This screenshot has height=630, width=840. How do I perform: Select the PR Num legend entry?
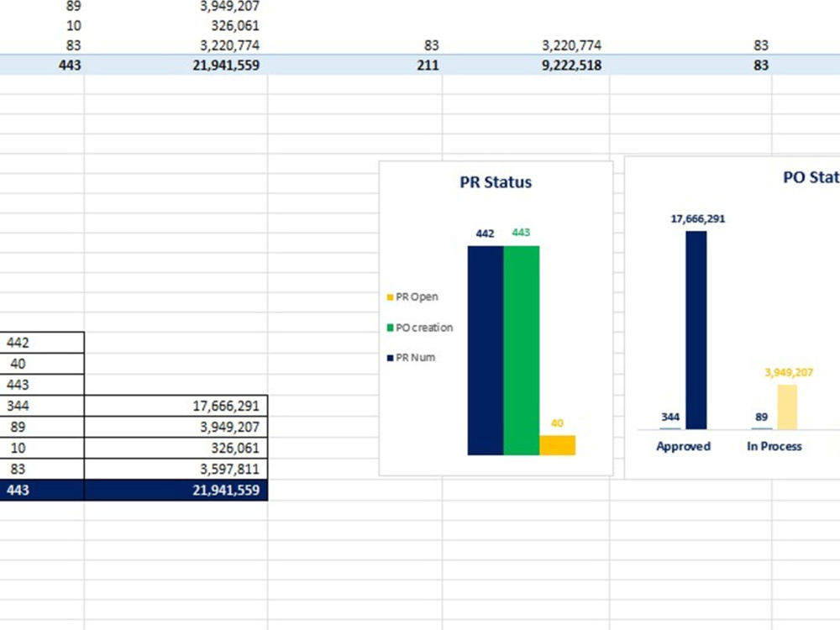click(411, 357)
